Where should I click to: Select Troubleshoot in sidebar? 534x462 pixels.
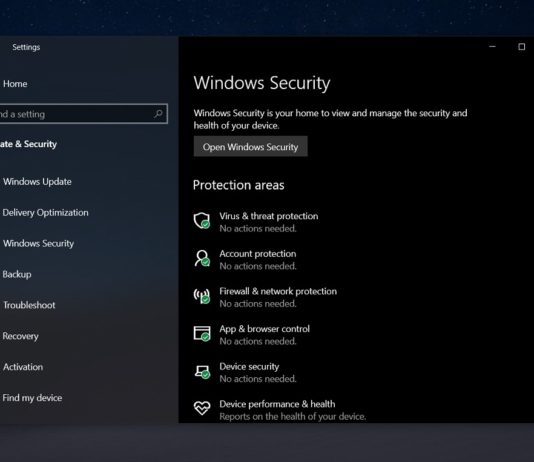(29, 305)
